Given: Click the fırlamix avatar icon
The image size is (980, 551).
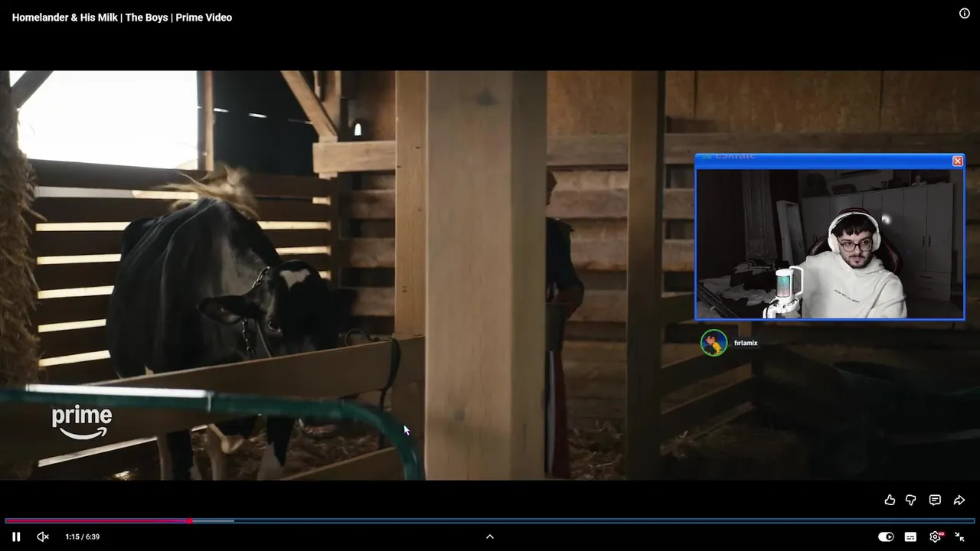Looking at the screenshot, I should pyautogui.click(x=714, y=343).
